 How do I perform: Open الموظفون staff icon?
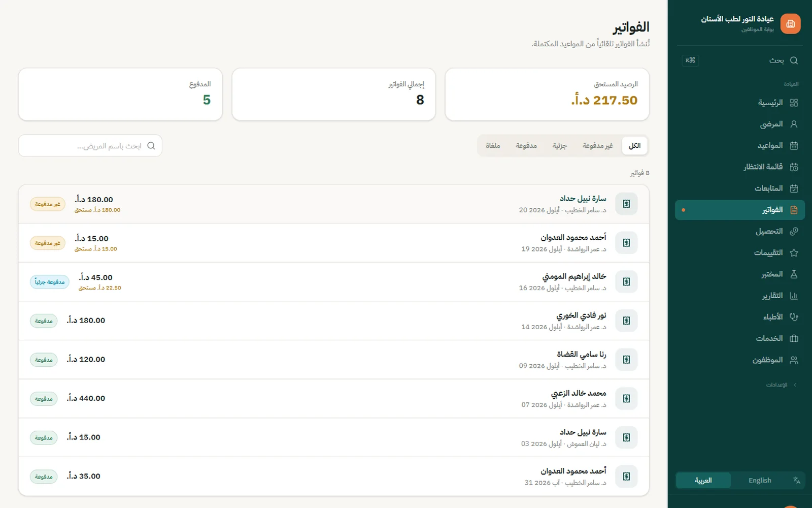click(794, 360)
